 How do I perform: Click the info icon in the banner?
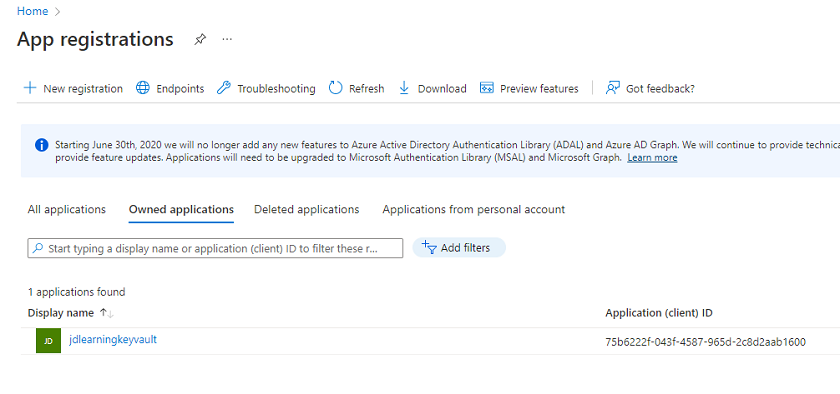[x=42, y=145]
